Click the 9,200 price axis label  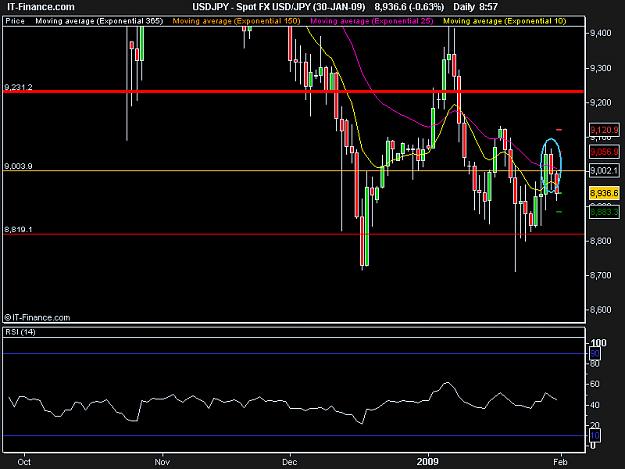[x=601, y=103]
